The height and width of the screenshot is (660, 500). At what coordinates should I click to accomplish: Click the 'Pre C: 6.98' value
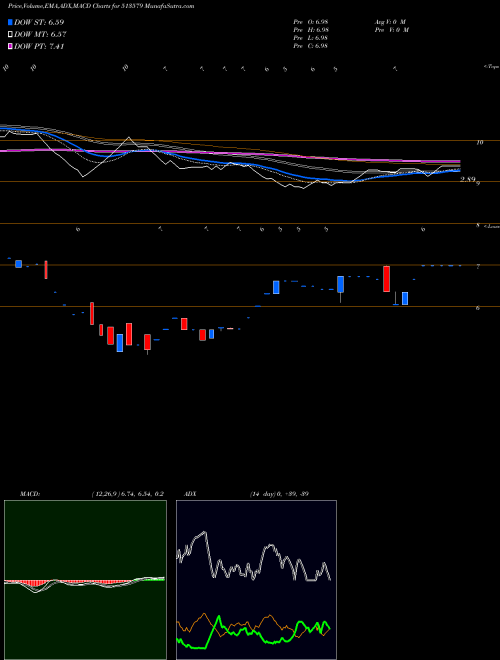point(311,46)
